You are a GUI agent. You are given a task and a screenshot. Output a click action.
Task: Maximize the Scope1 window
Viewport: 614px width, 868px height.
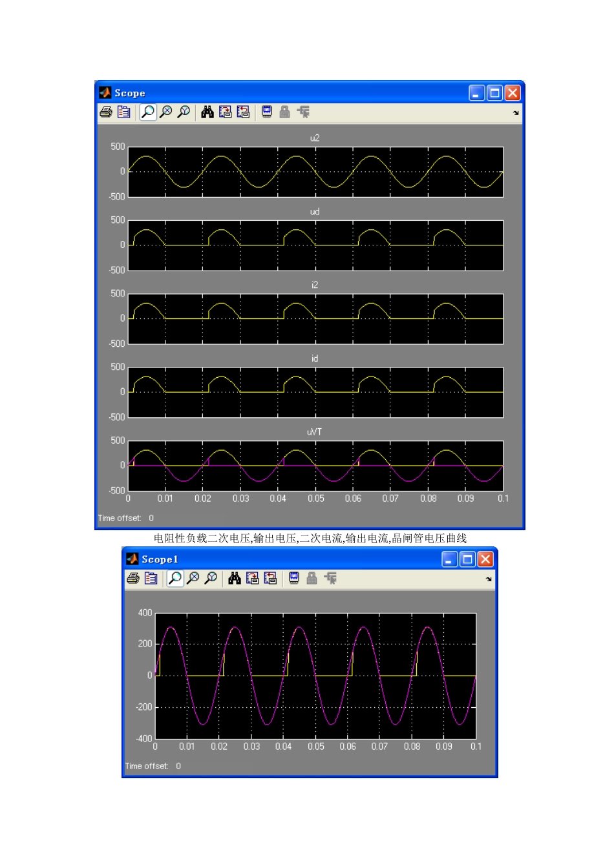click(467, 559)
